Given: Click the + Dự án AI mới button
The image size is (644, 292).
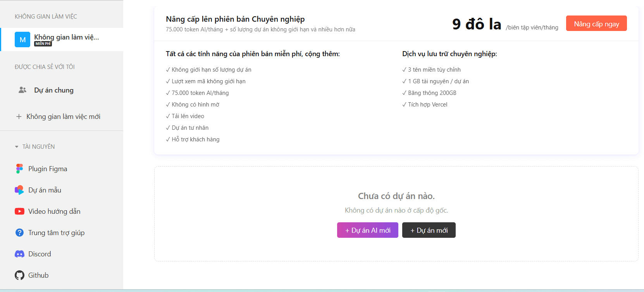Looking at the screenshot, I should [x=368, y=230].
